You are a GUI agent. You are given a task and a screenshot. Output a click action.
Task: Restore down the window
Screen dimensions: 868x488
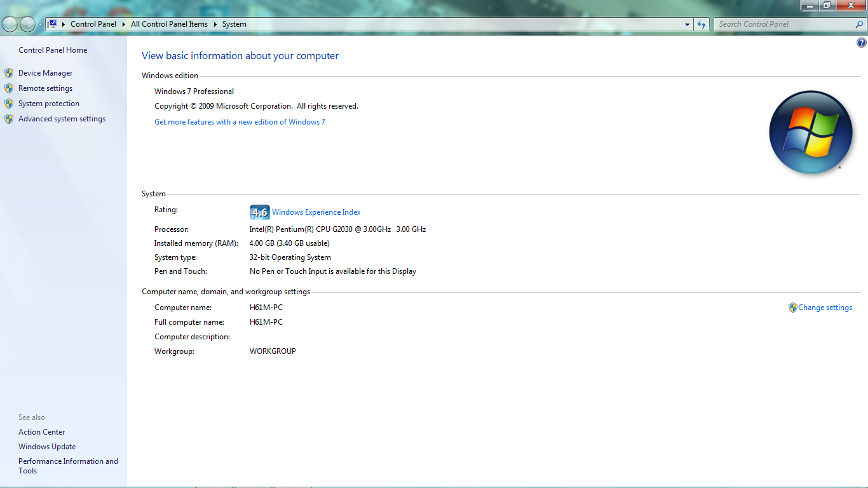[x=826, y=5]
